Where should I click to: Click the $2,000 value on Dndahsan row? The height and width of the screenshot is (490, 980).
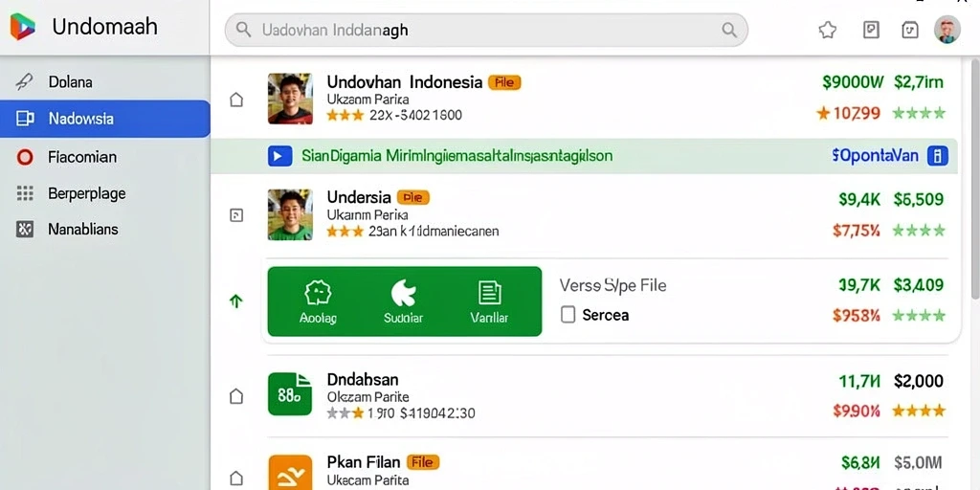[919, 381]
